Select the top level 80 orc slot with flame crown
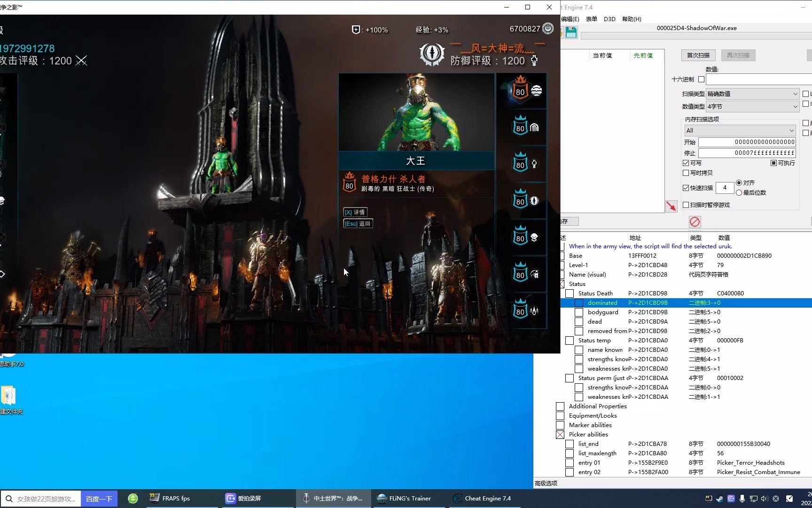This screenshot has height=508, width=812. [522, 91]
